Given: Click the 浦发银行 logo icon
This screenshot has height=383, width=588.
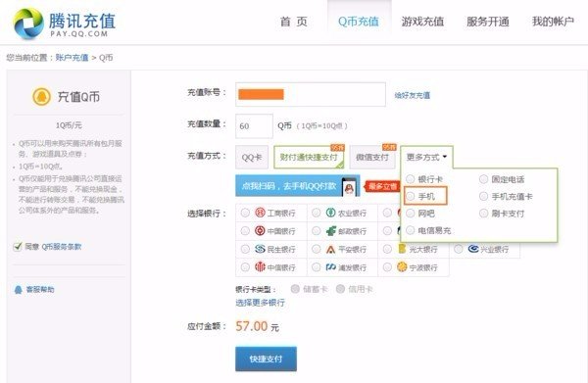Looking at the screenshot, I should tap(330, 266).
